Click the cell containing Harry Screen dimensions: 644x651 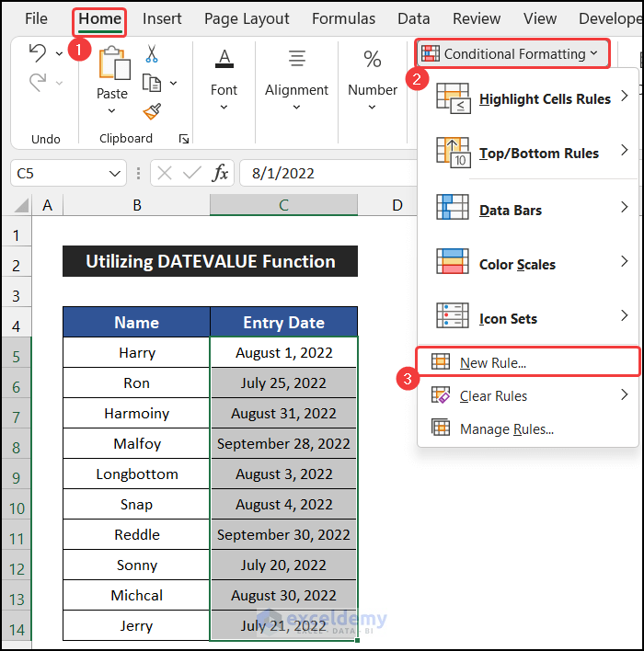tap(137, 352)
